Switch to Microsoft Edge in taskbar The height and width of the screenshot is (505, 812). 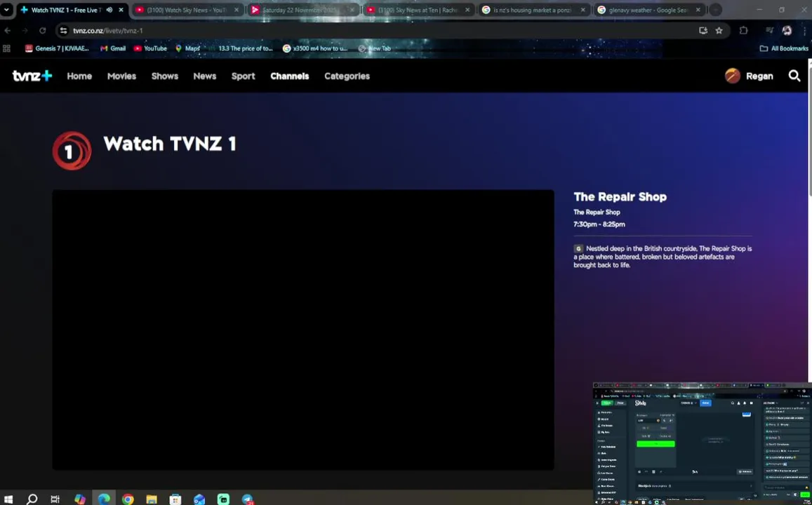[x=104, y=499]
